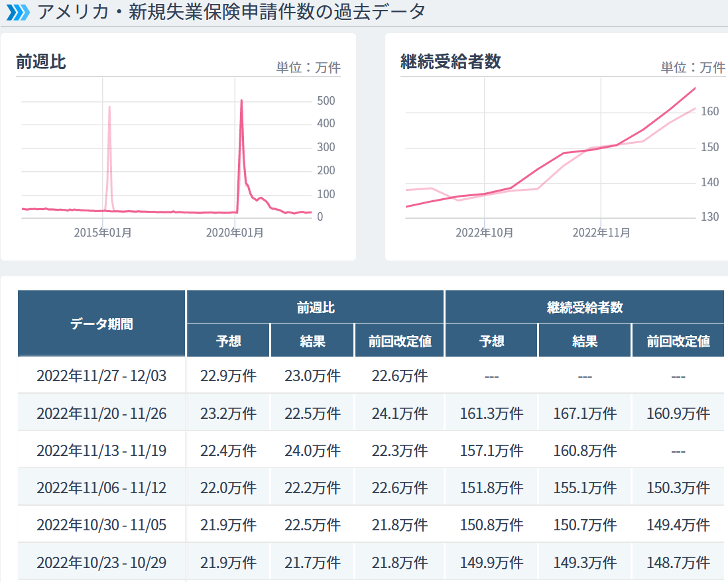This screenshot has width=728, height=582.
Task: Click the 結果 header under 継続受給者数
Action: tap(585, 341)
